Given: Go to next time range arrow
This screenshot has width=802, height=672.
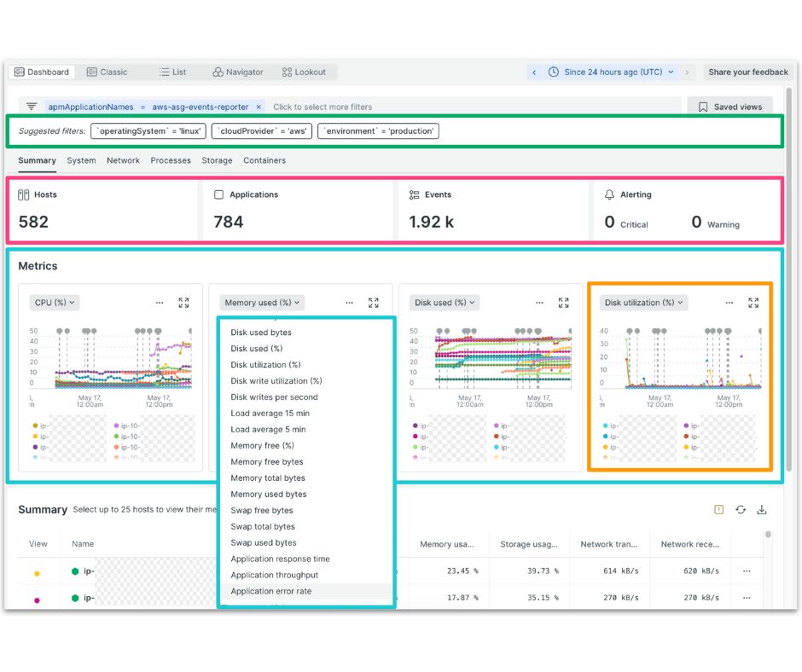Looking at the screenshot, I should 687,72.
